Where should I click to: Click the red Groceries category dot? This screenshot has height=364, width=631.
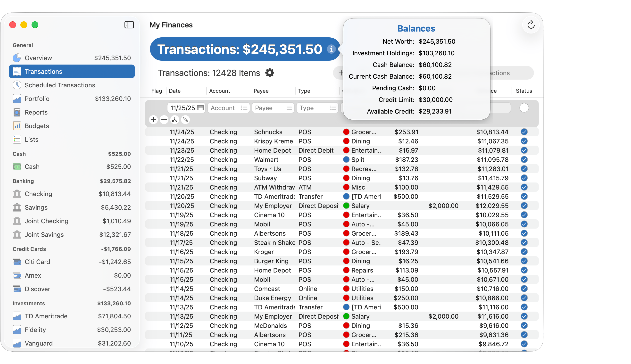tap(346, 132)
